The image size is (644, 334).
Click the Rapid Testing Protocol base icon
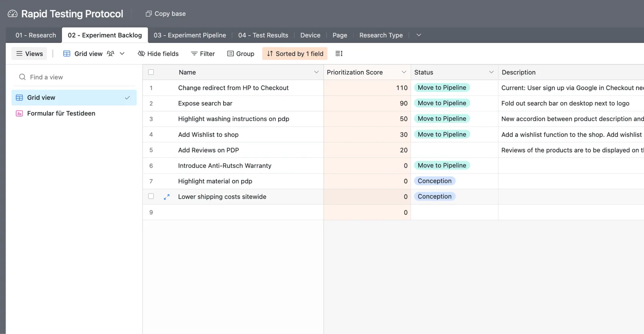[12, 14]
